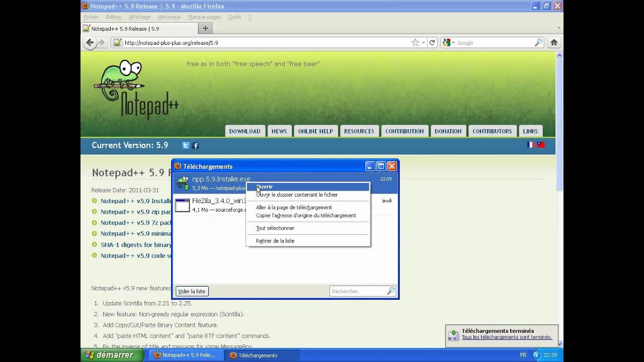
Task: Choose Aller à la page de téléchargement
Action: point(307,207)
